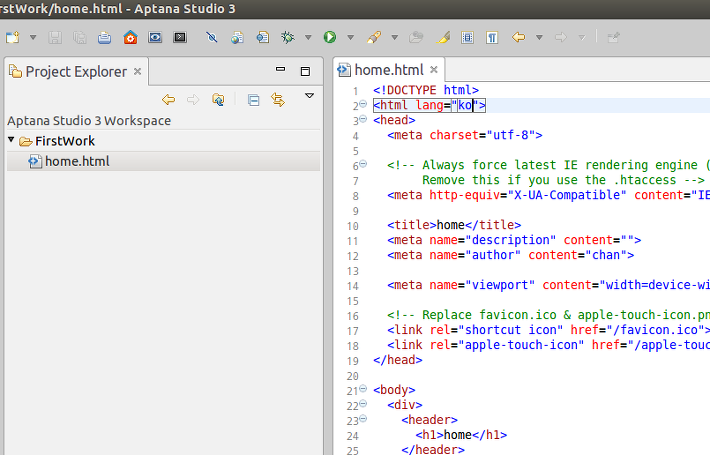Collapse the div fold on line 22

coord(363,403)
